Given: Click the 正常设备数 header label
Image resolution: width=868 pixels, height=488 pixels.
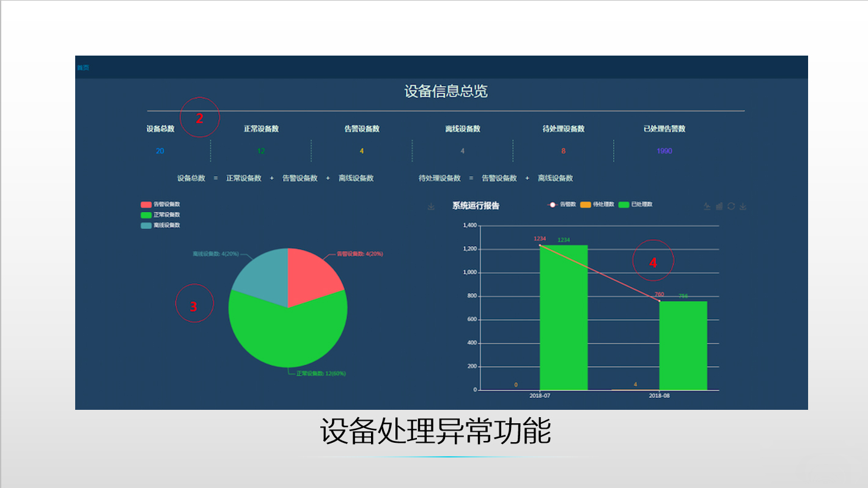Looking at the screenshot, I should tap(261, 129).
